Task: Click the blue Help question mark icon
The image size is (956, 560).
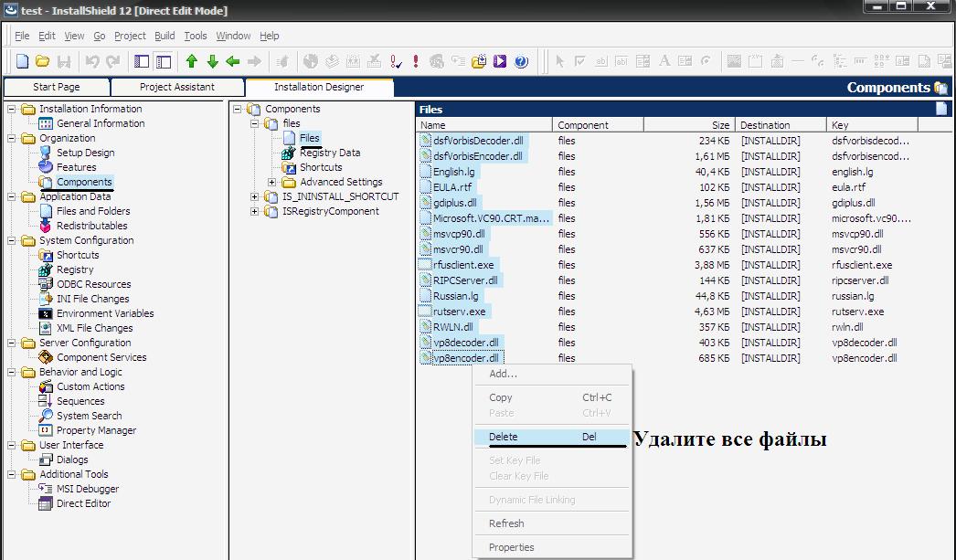Action: click(x=521, y=61)
